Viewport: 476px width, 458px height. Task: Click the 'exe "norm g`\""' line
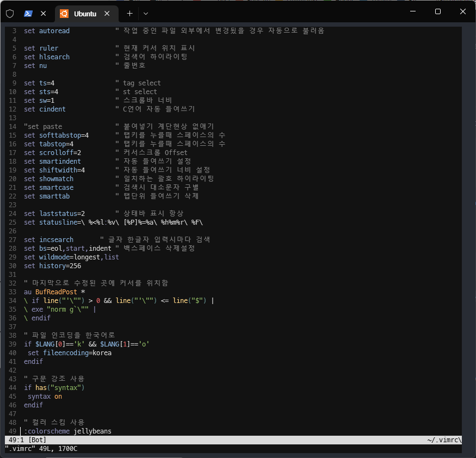click(60, 310)
